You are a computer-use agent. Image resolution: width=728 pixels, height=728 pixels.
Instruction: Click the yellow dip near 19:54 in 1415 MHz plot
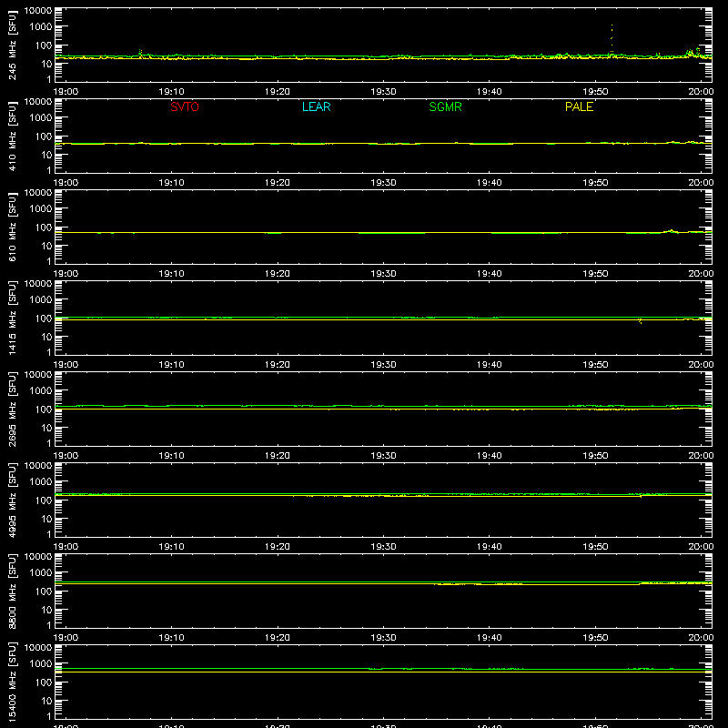[641, 321]
